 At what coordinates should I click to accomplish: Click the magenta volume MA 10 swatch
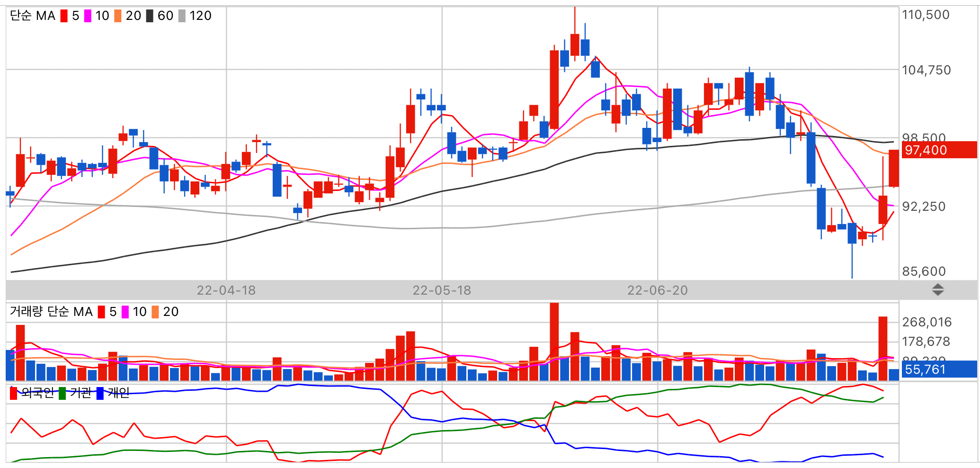coord(125,312)
